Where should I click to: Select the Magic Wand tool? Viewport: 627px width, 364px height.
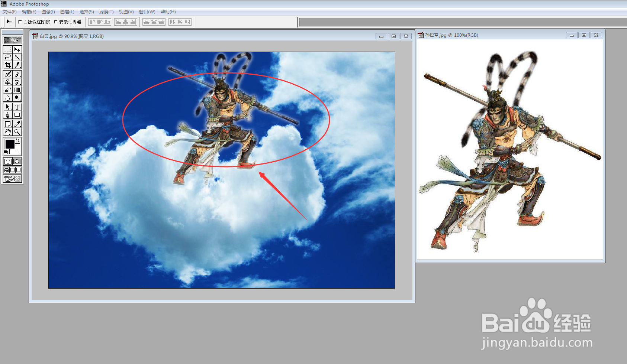pyautogui.click(x=17, y=57)
